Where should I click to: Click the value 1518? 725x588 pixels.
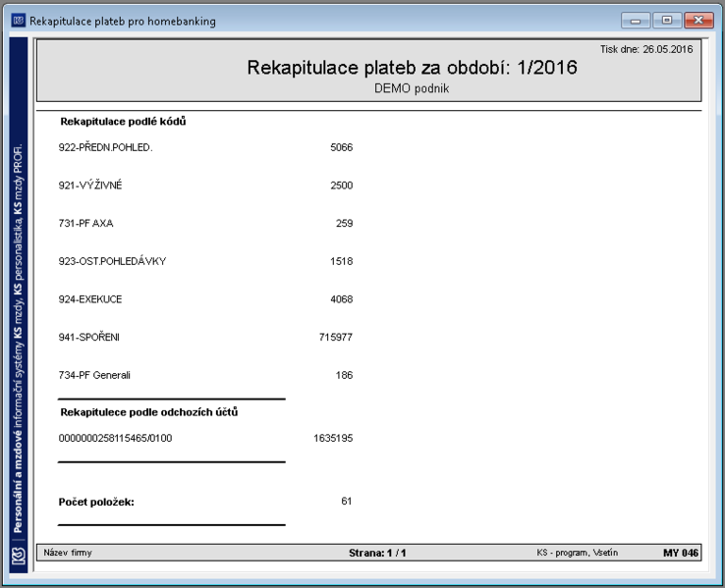(x=341, y=261)
